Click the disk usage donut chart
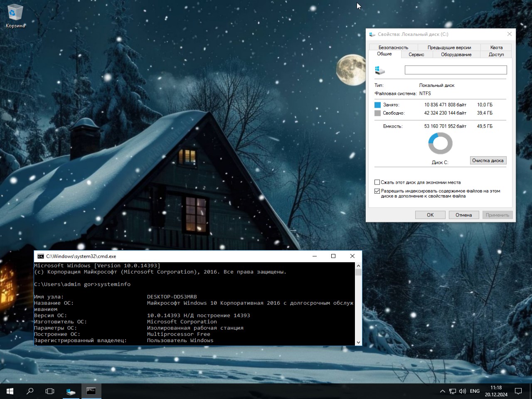Viewport: 532px width, 399px height. coord(440,143)
